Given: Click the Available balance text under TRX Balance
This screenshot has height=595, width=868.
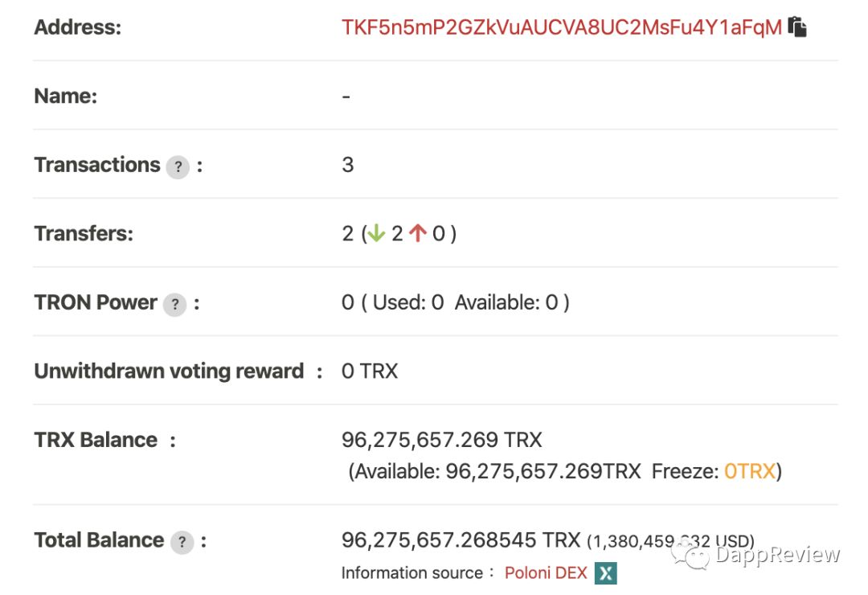Looking at the screenshot, I should (x=494, y=471).
